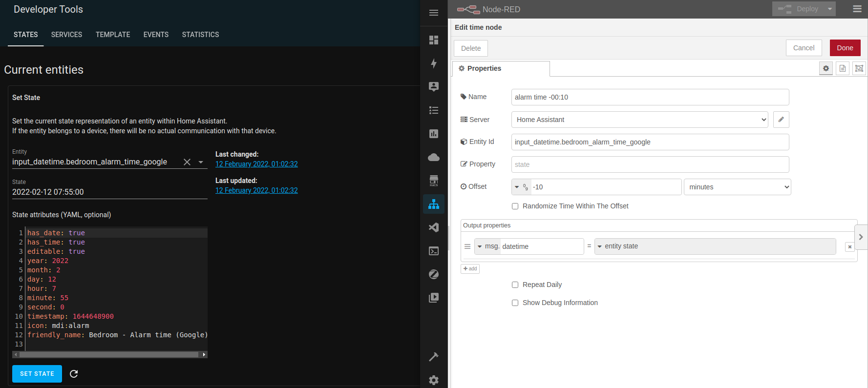Viewport: 868px width, 388px height.
Task: Open Developer Tools hammer sidebar icon
Action: click(434, 357)
